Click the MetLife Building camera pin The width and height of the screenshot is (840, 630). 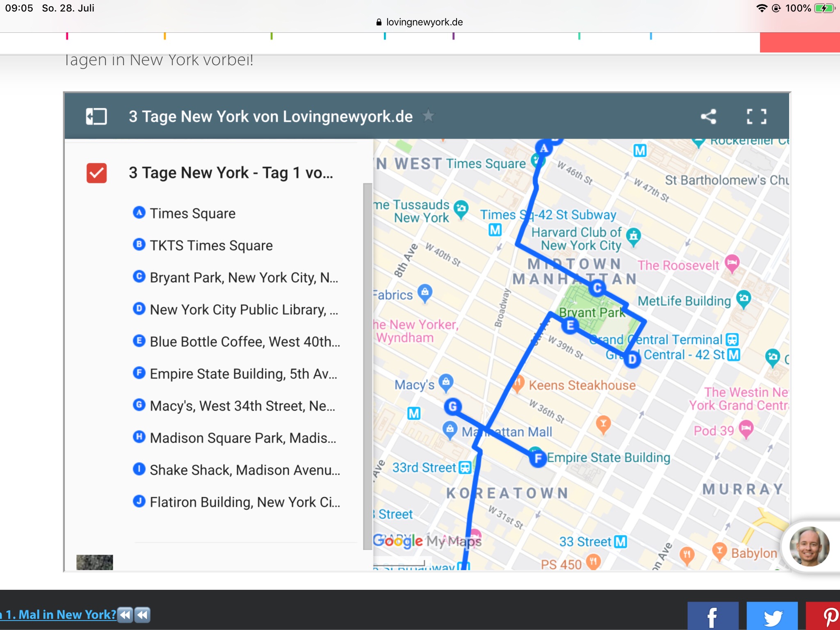coord(744,299)
